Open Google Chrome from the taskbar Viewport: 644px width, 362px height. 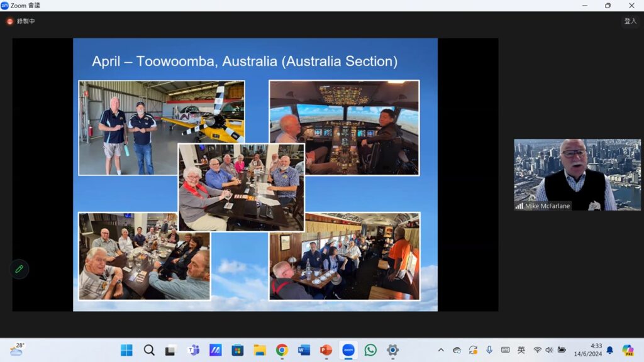[x=282, y=350]
